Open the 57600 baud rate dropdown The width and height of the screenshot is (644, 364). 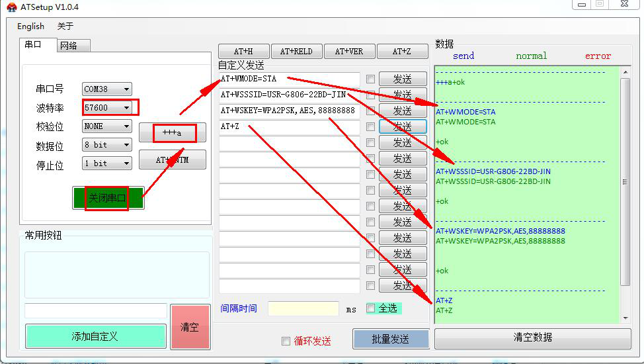click(x=126, y=108)
